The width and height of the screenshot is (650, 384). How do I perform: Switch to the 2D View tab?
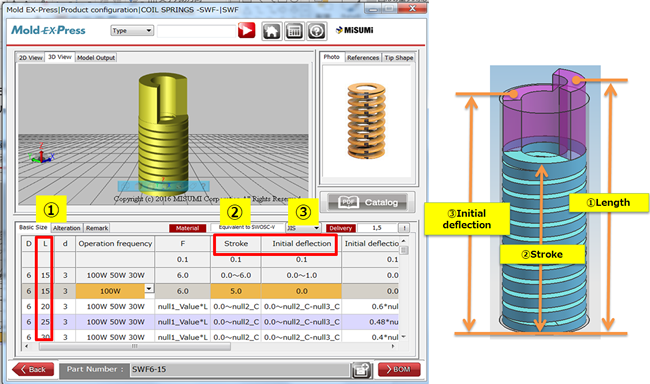tap(30, 58)
